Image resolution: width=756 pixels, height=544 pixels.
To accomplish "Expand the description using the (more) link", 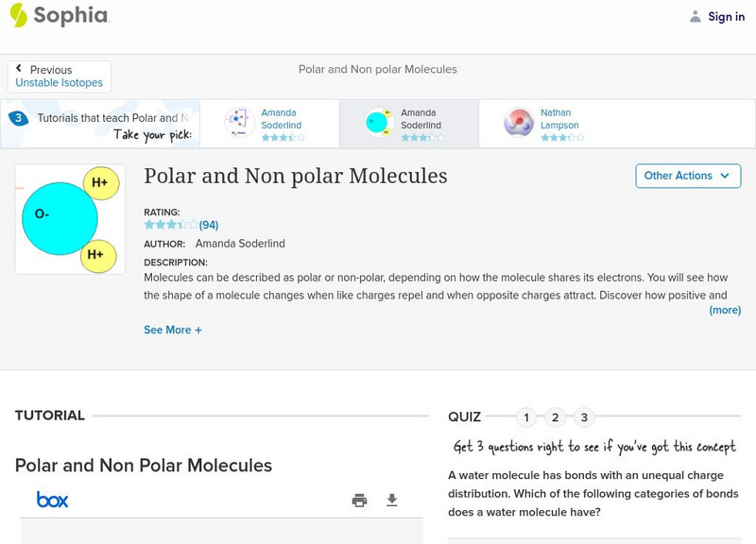I will (726, 312).
